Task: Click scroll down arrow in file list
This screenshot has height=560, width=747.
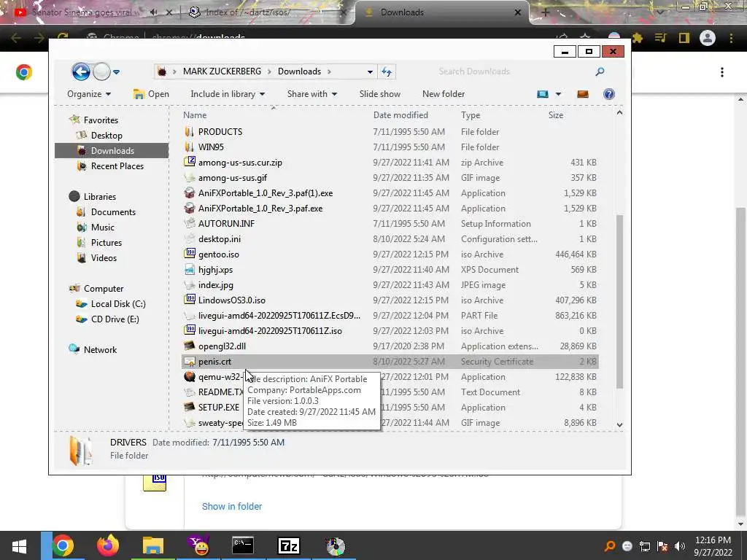Action: point(619,424)
